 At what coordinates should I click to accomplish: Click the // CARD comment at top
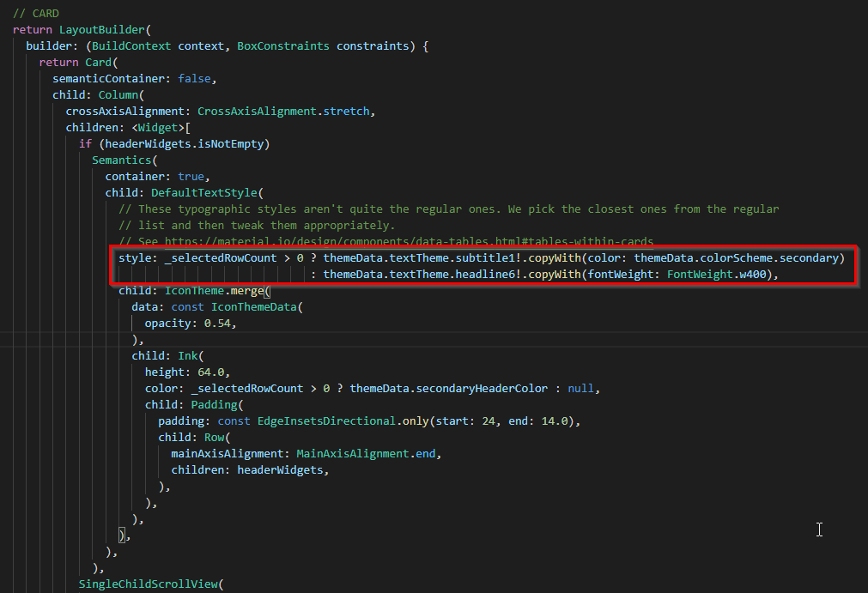[35, 13]
